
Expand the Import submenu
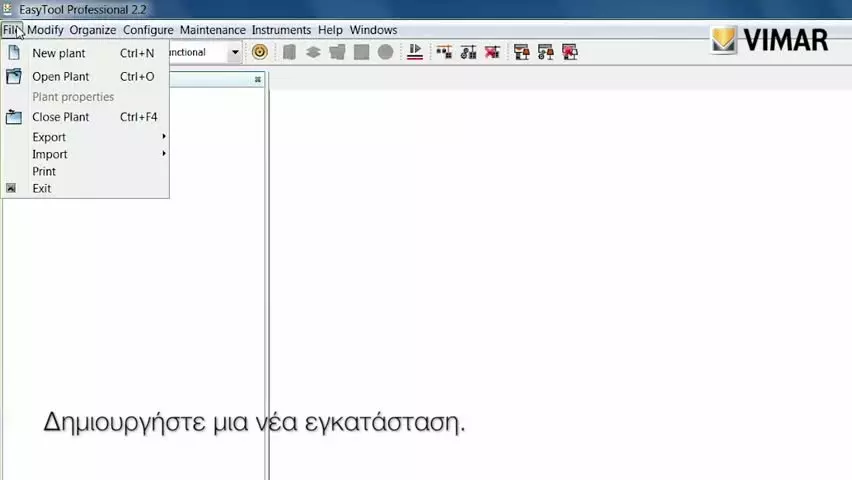pos(85,154)
